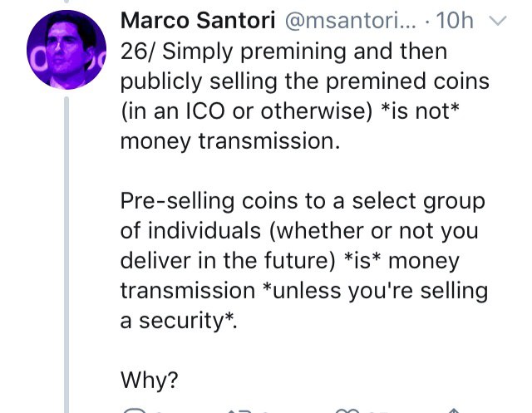Viewport: 532px width, 413px height.
Task: Select the "26/ Simply premining" opening paragraph
Action: coord(305,96)
